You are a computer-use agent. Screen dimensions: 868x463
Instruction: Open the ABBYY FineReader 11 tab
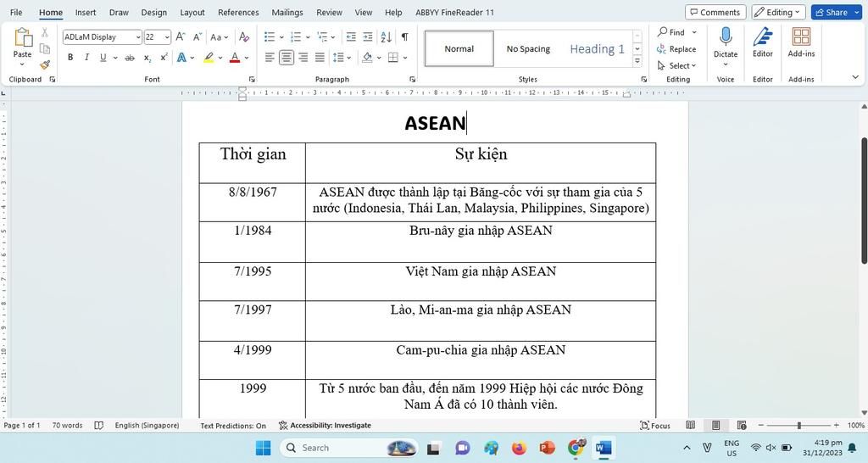click(x=454, y=12)
